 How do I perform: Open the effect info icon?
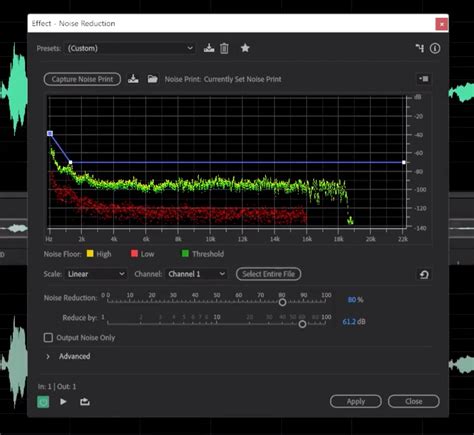point(435,48)
